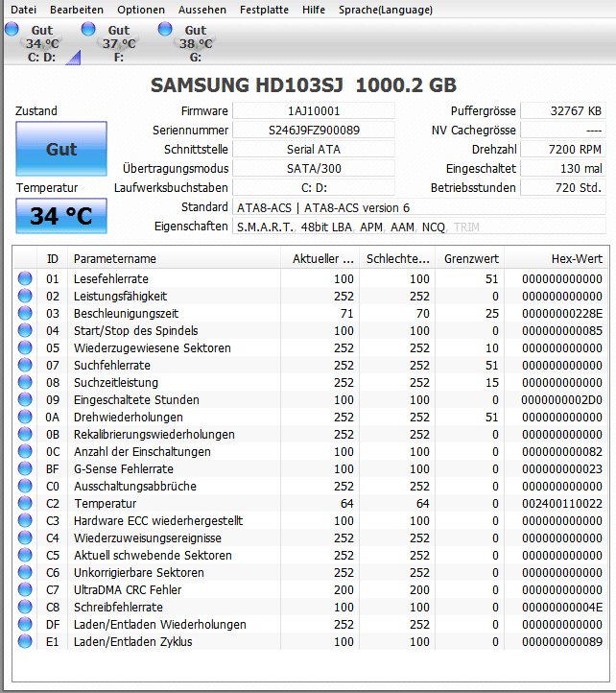The image size is (616, 693).
Task: Open the Sprache(Language) menu
Action: point(386,10)
